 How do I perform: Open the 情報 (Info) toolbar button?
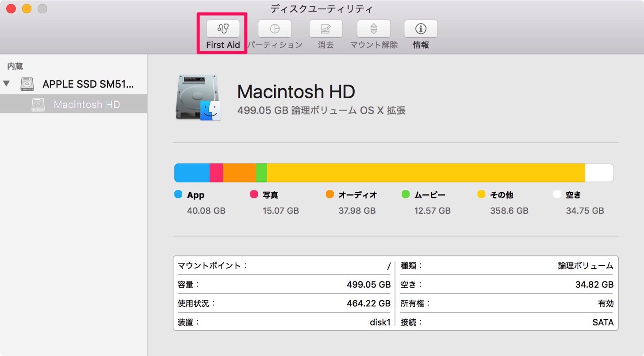(x=421, y=29)
